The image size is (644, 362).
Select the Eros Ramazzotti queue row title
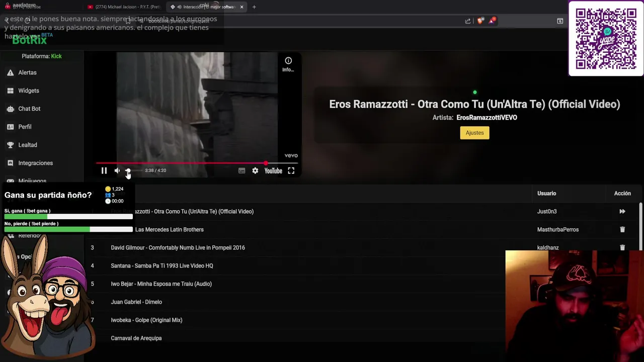pos(182,212)
